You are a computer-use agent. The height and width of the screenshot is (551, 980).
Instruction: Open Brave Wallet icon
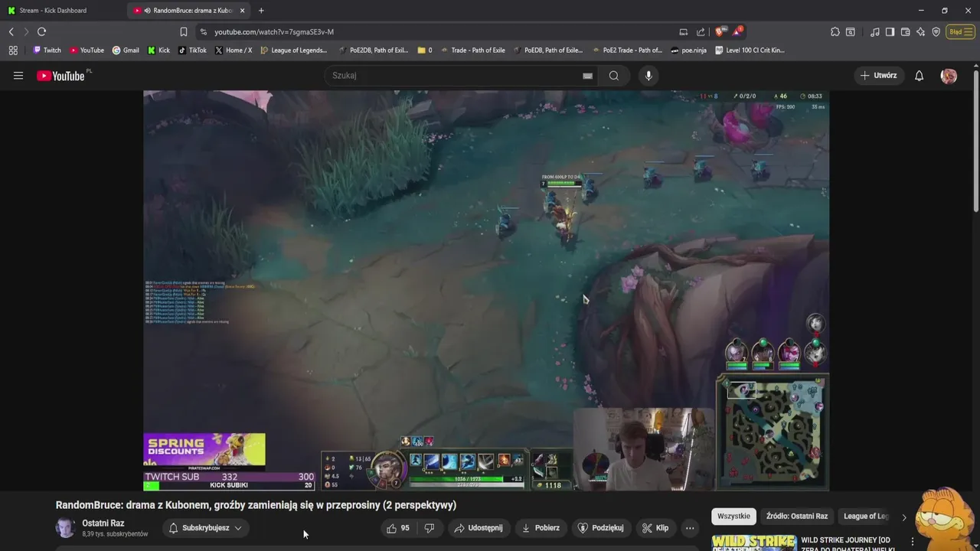(x=905, y=31)
